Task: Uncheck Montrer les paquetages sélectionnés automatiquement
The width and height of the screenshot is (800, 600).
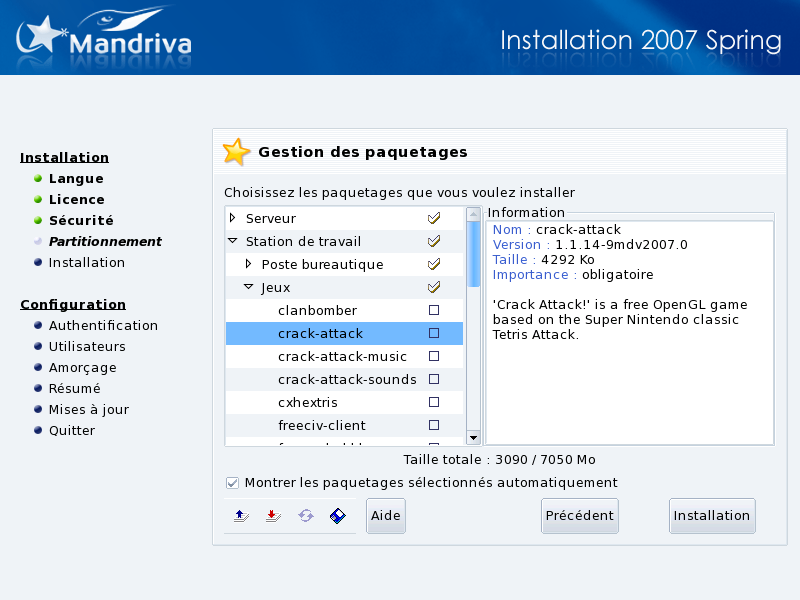Action: click(233, 483)
